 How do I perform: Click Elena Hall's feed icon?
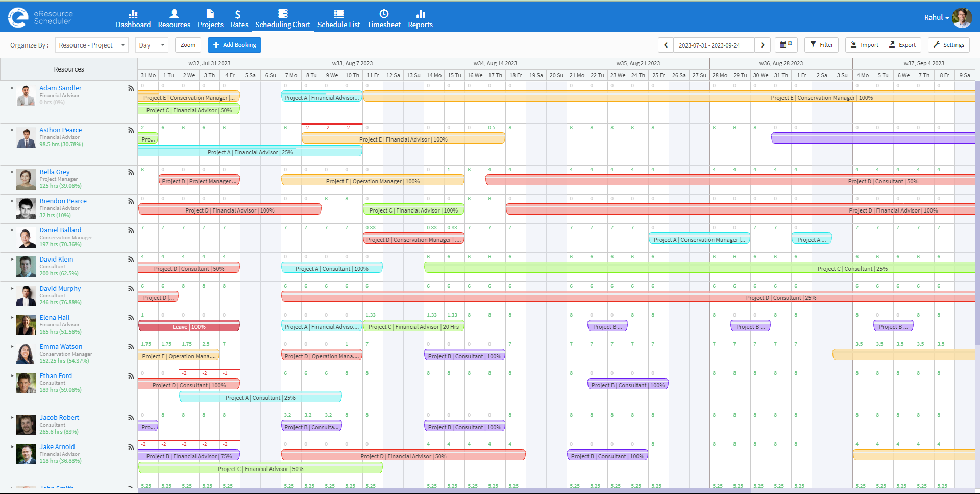131,318
